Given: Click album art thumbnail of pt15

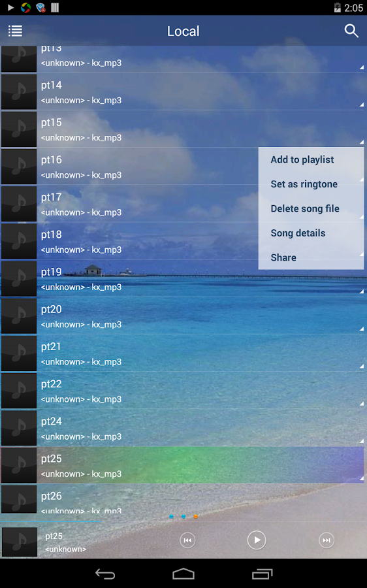Looking at the screenshot, I should (19, 129).
